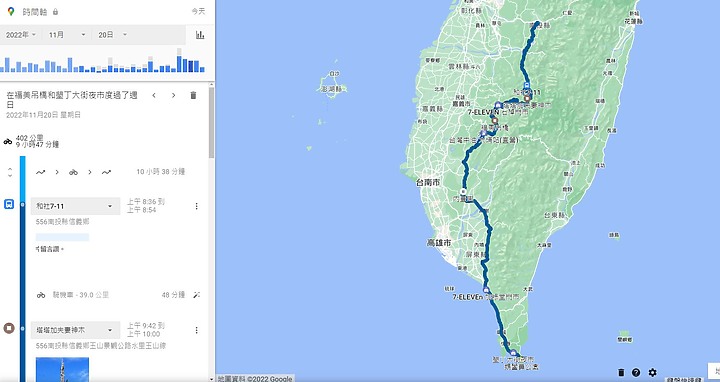Edit the 39.0 公里 motorcycle segment

pos(197,295)
